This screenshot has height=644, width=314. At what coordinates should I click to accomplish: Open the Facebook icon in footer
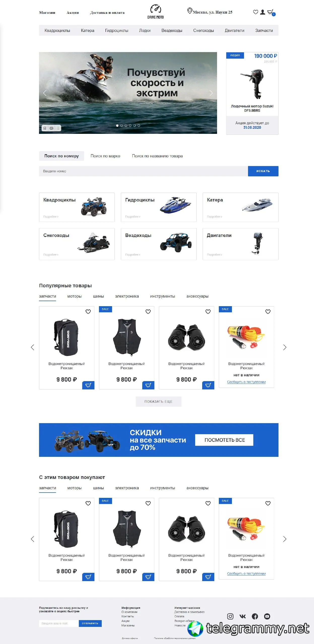pos(255,616)
